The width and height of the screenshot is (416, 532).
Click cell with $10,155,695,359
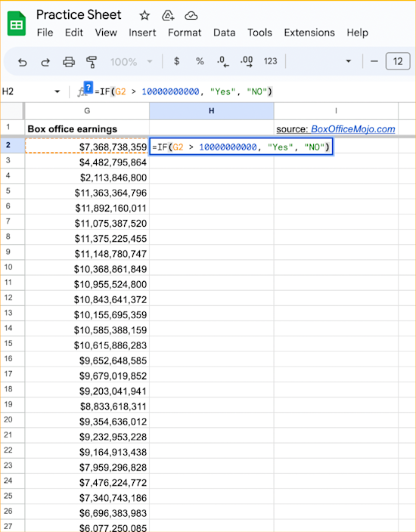(x=87, y=314)
